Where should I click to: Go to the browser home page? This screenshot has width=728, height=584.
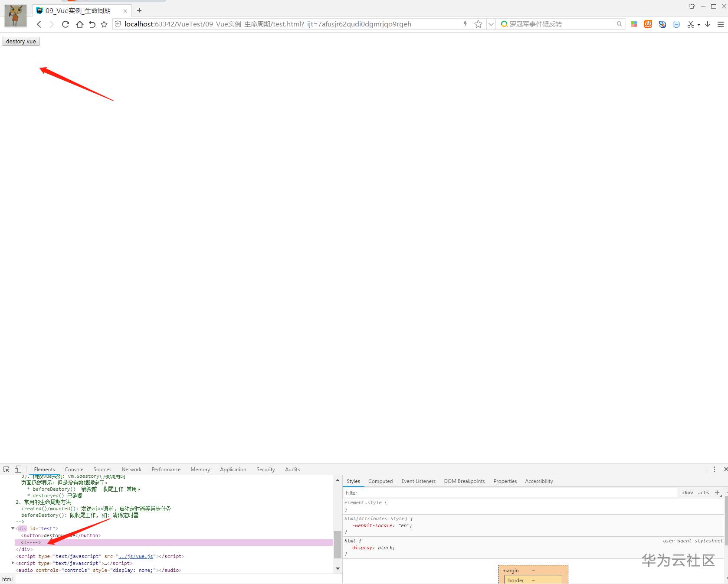79,24
